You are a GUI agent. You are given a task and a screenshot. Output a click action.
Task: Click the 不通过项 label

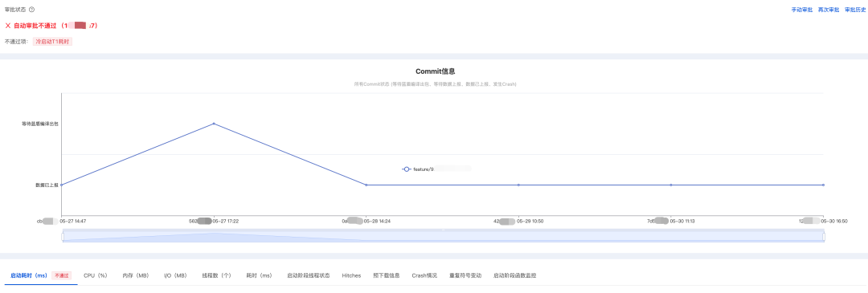[17, 42]
